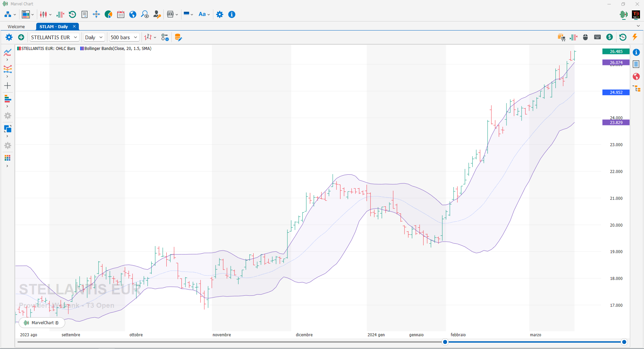Click the 26.485 green price label
The height and width of the screenshot is (349, 644).
tap(616, 52)
